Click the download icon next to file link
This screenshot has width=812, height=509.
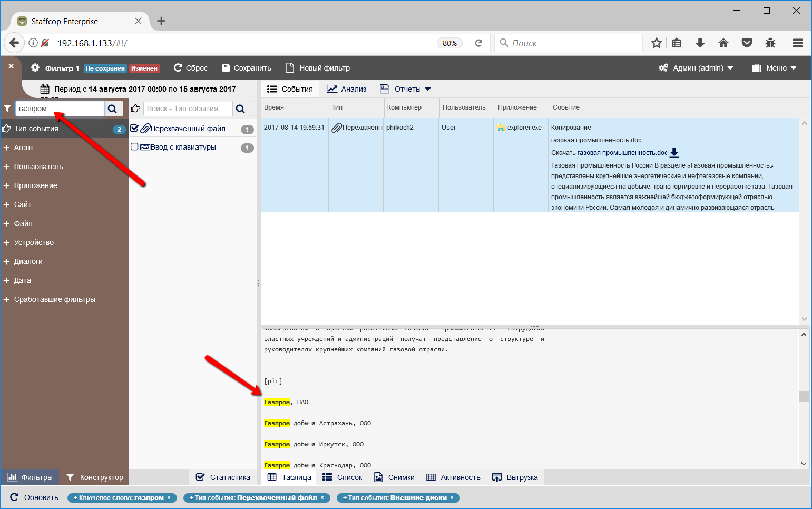[674, 153]
